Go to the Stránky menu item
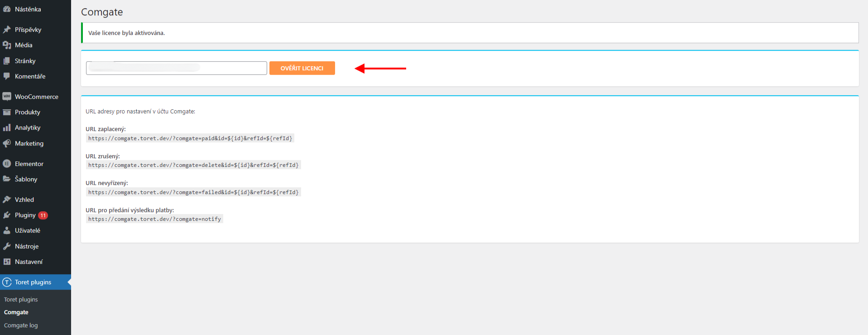This screenshot has width=868, height=335. point(25,61)
